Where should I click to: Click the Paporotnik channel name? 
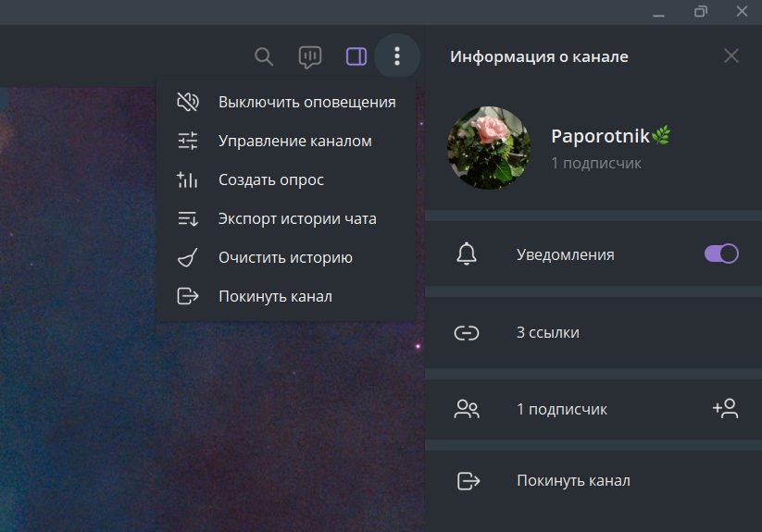tap(611, 136)
